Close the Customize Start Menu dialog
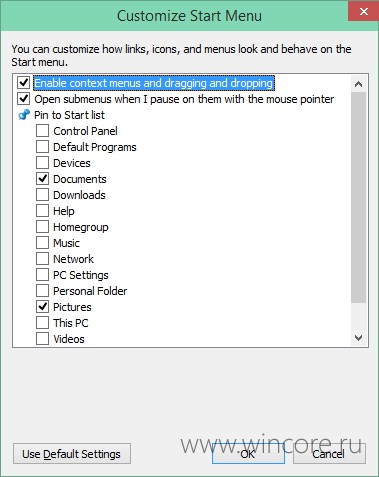379x477 pixels. 363,11
